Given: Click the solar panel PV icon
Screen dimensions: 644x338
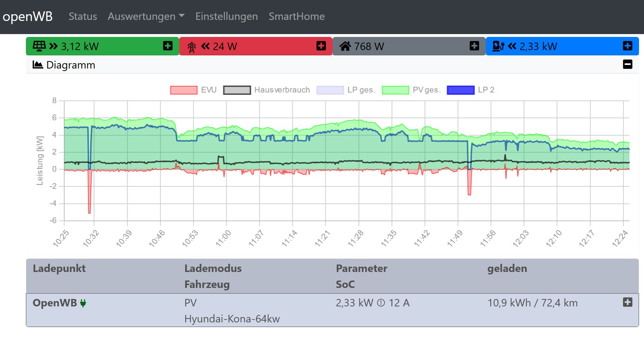Looking at the screenshot, I should click(39, 46).
